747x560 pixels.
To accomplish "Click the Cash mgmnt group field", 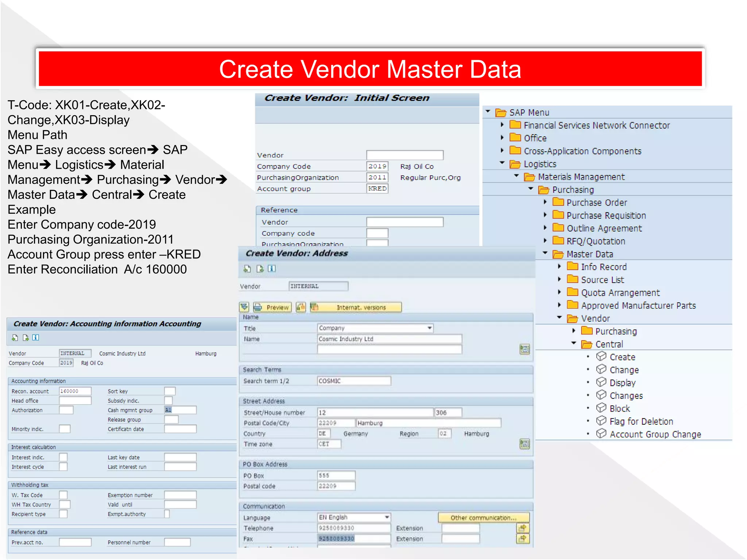I will coord(180,410).
